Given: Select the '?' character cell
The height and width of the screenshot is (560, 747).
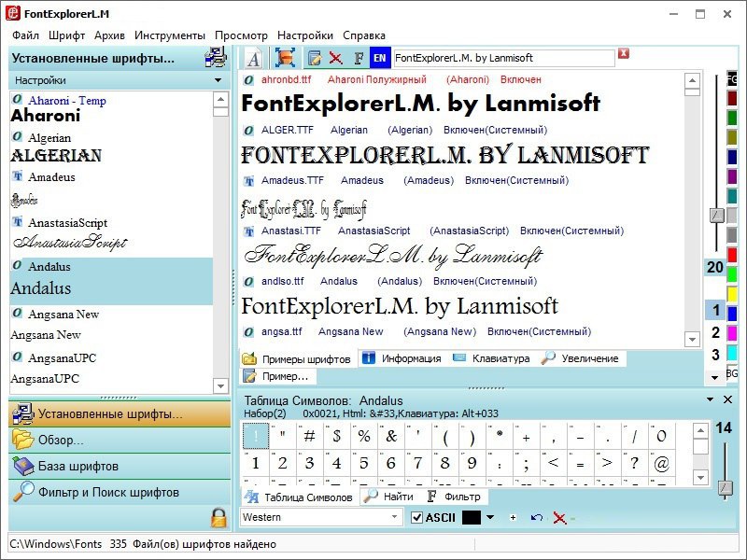Looking at the screenshot, I should (634, 463).
